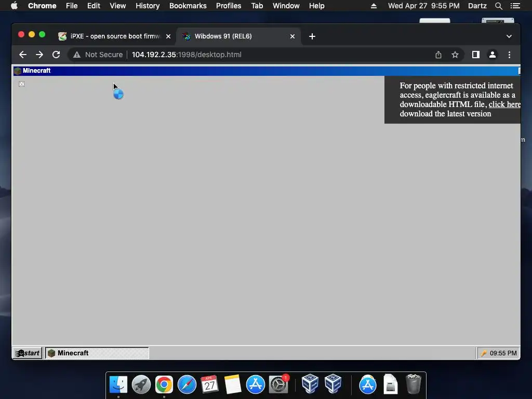Click the 09:55 PM taskbar clock
This screenshot has width=532, height=399.
click(503, 353)
